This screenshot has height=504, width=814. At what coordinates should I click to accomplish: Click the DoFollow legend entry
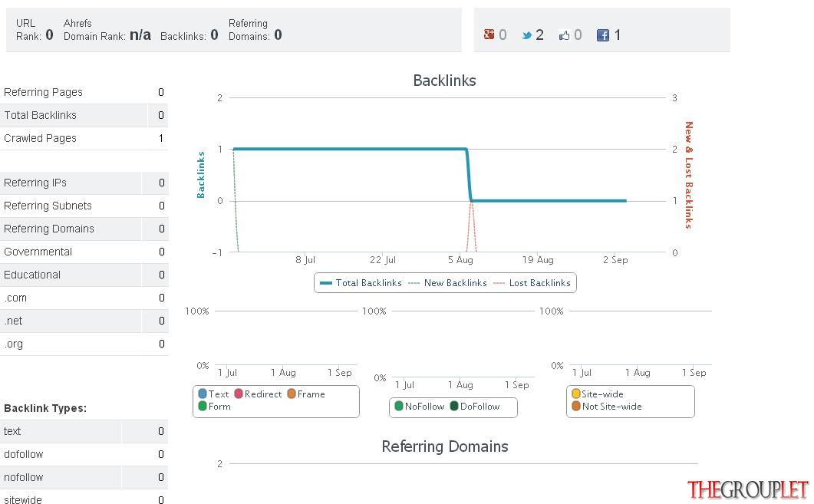click(x=474, y=407)
